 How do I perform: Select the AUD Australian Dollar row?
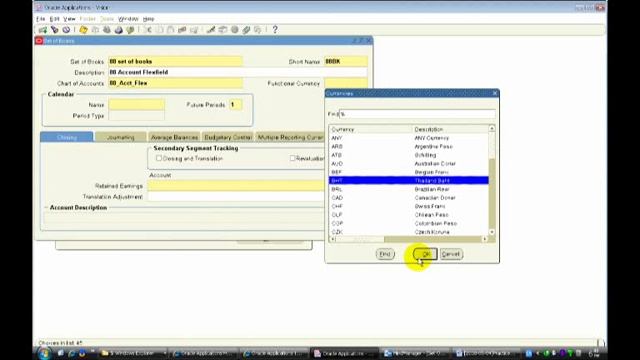click(409, 164)
